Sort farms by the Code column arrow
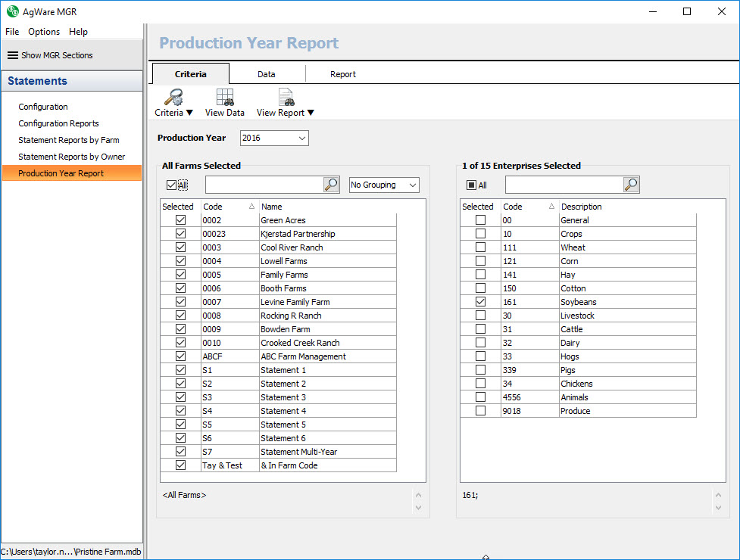Image resolution: width=740 pixels, height=560 pixels. point(251,207)
